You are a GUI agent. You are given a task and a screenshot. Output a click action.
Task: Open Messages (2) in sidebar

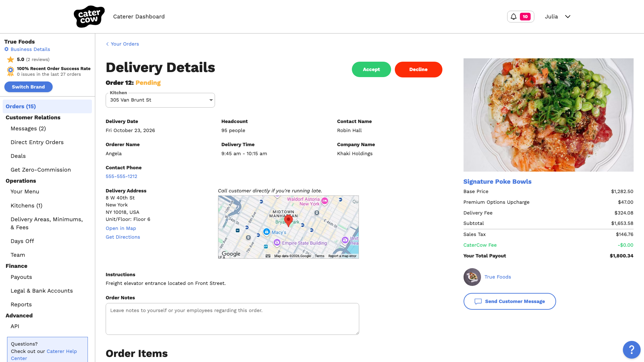pyautogui.click(x=28, y=128)
